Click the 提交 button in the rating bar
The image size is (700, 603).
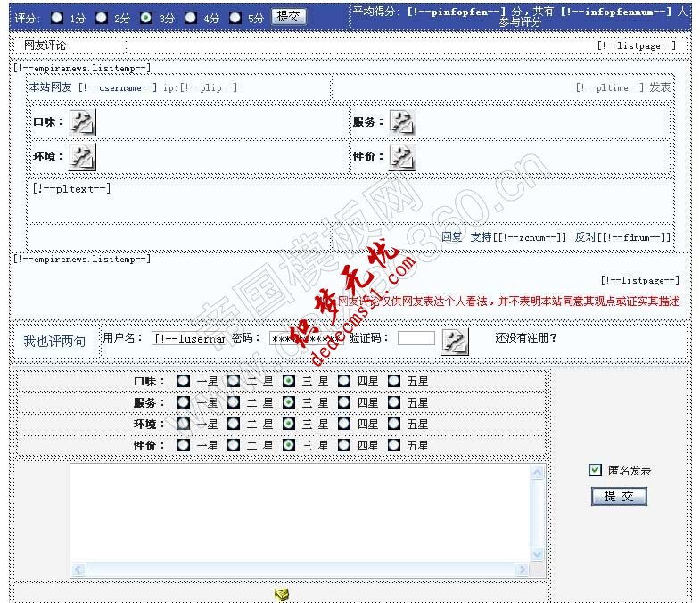(x=289, y=17)
